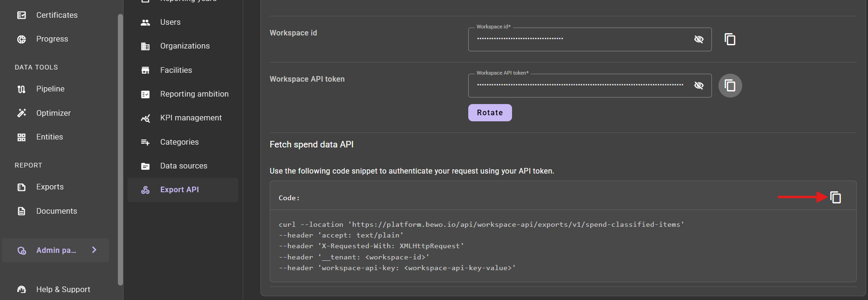Screen dimensions: 868x300
Task: Click the Certificates icon in sidebar
Action: [21, 15]
